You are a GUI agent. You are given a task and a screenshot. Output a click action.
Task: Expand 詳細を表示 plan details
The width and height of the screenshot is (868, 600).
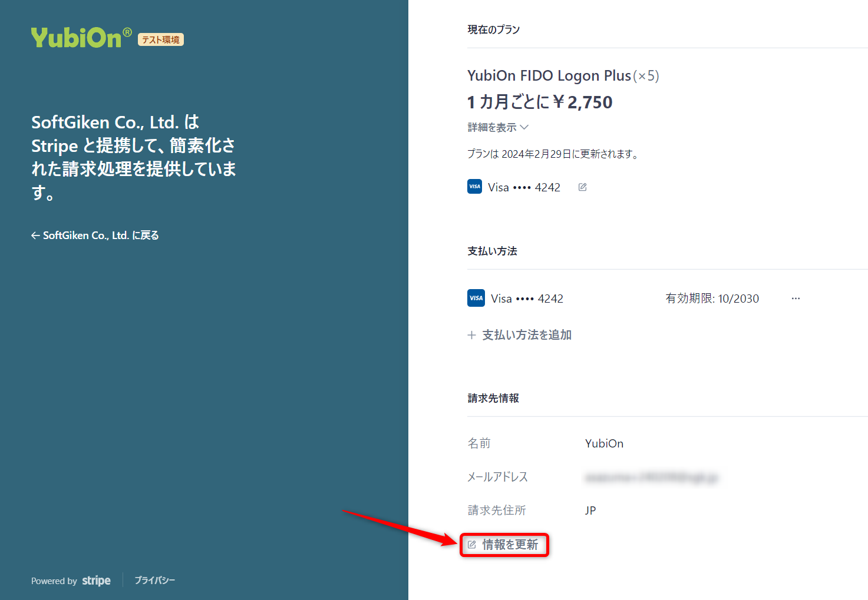pyautogui.click(x=498, y=127)
